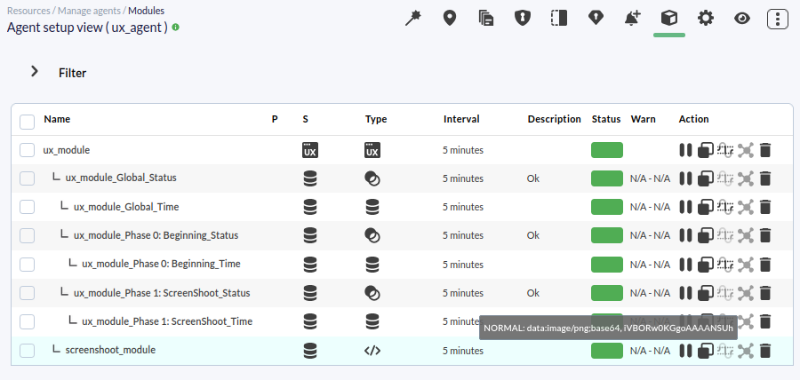This screenshot has height=380, width=800.
Task: Duplicate the ux_module_Global_Status module
Action: [706, 179]
